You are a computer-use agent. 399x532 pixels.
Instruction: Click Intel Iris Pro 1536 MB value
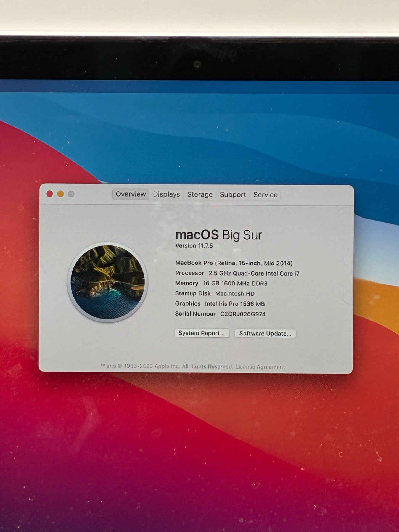coord(235,304)
